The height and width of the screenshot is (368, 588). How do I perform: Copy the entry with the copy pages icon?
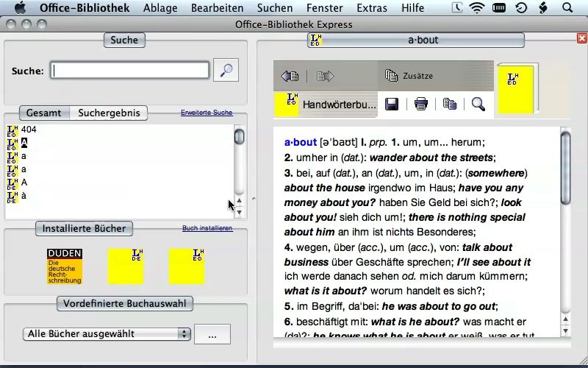coord(450,104)
